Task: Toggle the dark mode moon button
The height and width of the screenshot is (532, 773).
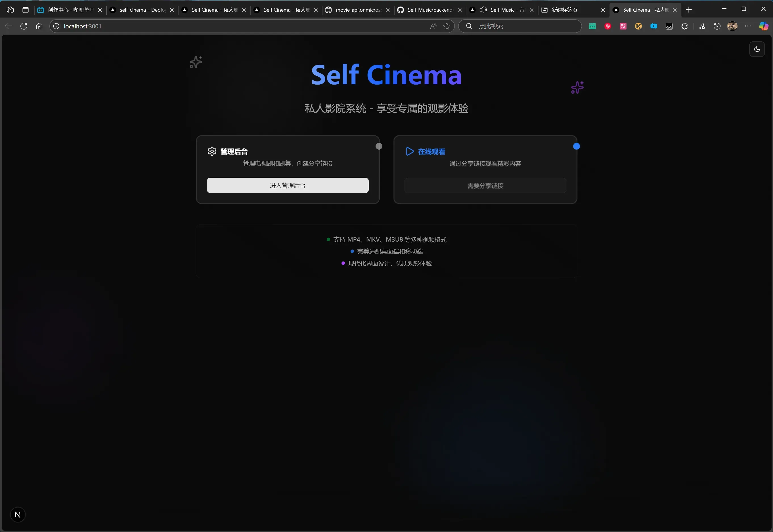Action: pos(757,49)
